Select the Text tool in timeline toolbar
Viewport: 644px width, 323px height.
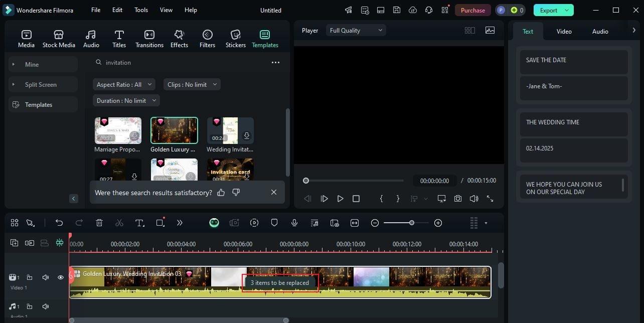pyautogui.click(x=140, y=223)
